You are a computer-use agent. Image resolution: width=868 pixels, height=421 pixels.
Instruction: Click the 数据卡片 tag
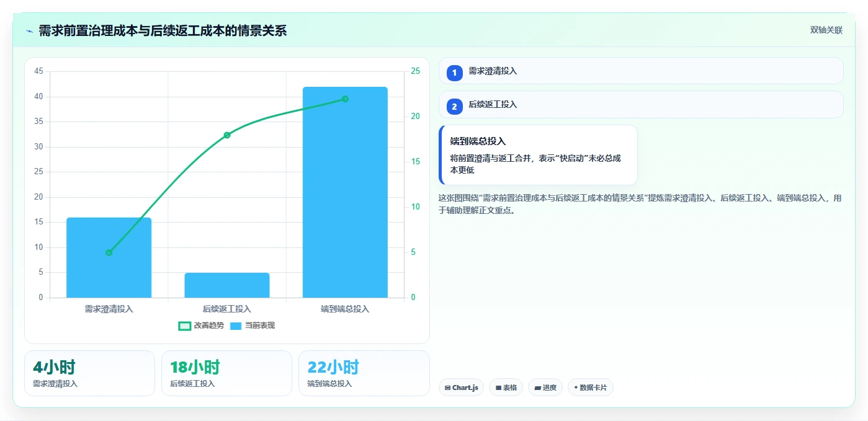[590, 388]
